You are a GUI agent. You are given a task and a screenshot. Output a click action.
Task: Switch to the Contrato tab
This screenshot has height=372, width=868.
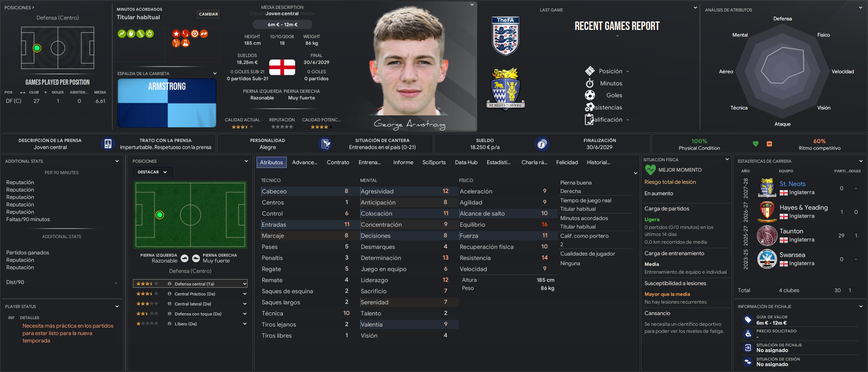pos(338,162)
